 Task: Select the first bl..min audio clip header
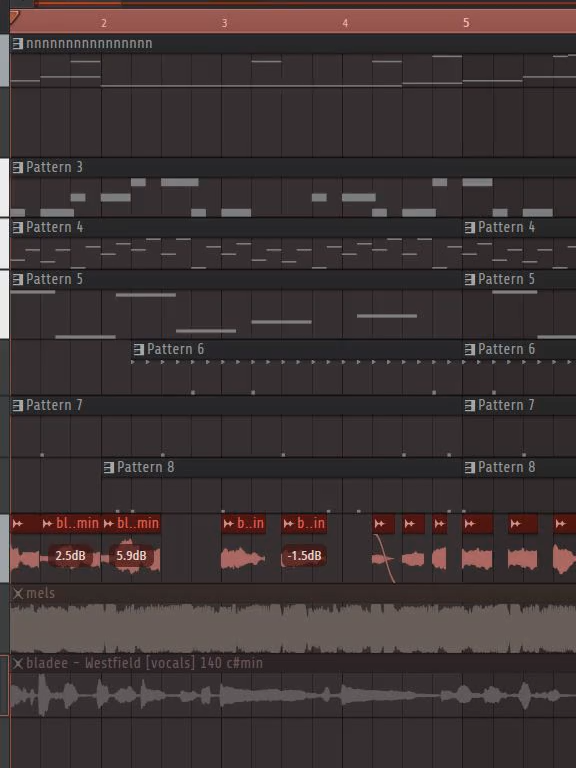(71, 524)
